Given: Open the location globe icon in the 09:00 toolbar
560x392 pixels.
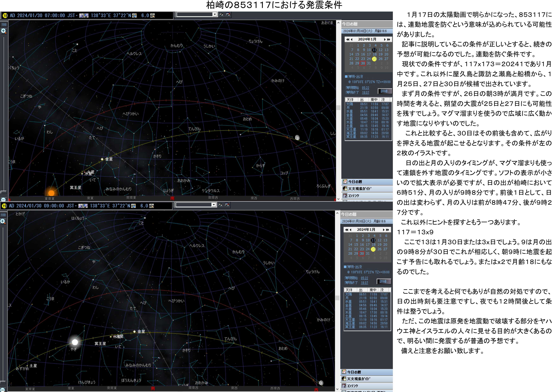Looking at the screenshot, I should click(133, 206).
